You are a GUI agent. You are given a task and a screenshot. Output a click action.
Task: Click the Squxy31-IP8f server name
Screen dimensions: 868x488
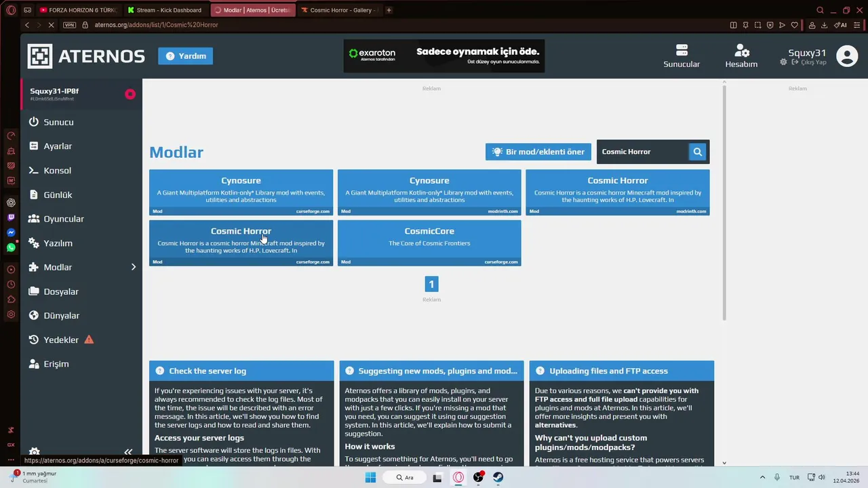point(54,91)
